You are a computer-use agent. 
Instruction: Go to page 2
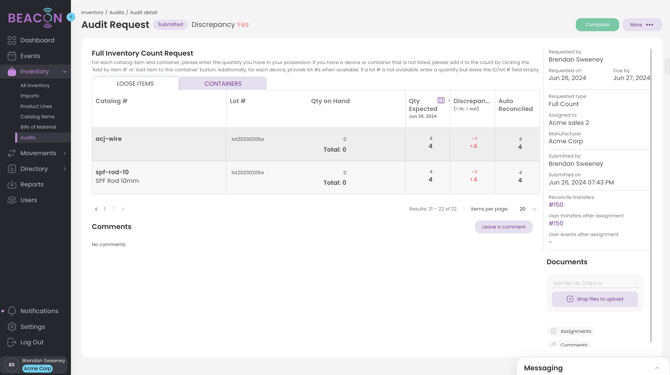click(x=114, y=209)
